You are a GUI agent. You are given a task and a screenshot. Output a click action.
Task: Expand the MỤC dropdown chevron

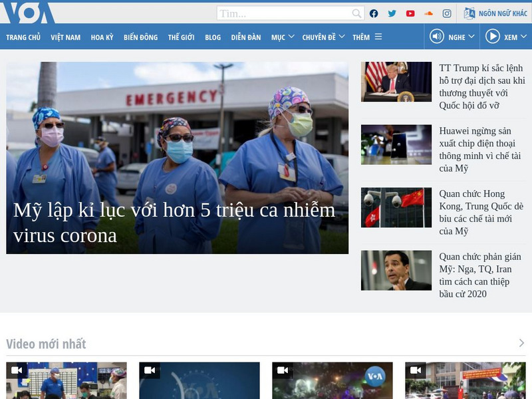click(291, 37)
